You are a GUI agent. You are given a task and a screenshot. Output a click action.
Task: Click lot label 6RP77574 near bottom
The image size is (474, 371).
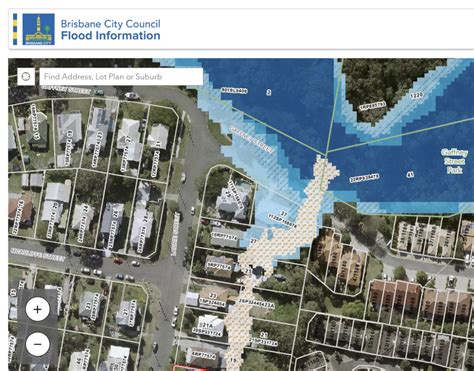click(204, 355)
